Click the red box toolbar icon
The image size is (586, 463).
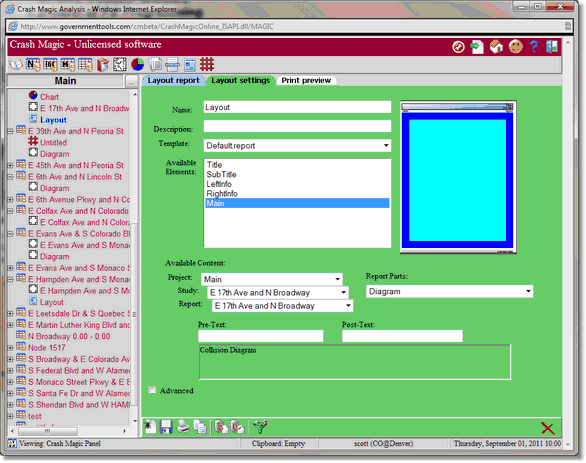pos(102,65)
